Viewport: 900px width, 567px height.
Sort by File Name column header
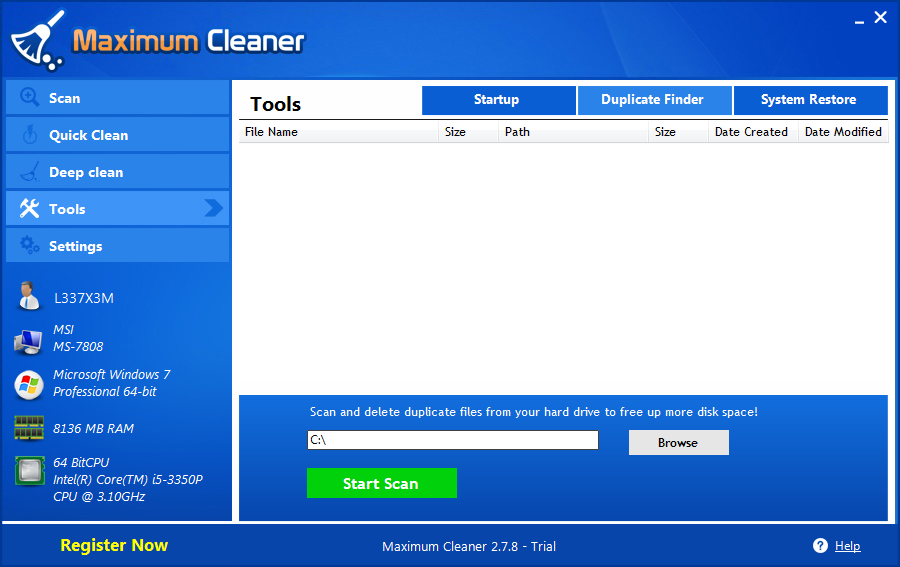coord(339,132)
